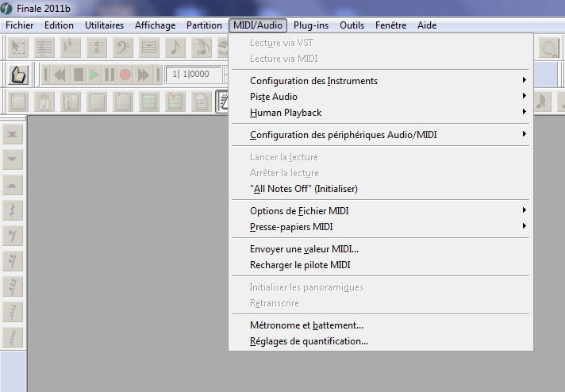Click the numbered 1-2-3 page icon

(x=71, y=102)
